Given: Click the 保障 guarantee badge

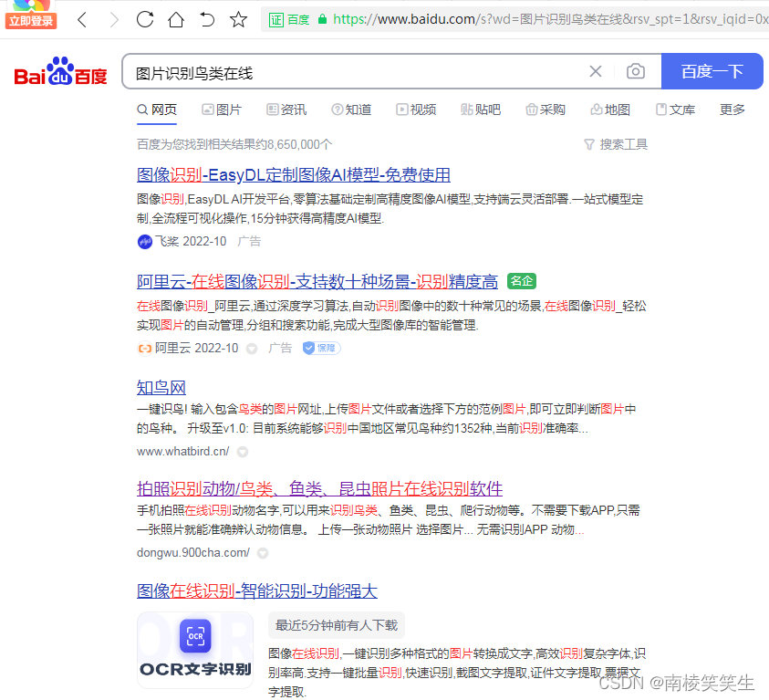Looking at the screenshot, I should tap(321, 348).
